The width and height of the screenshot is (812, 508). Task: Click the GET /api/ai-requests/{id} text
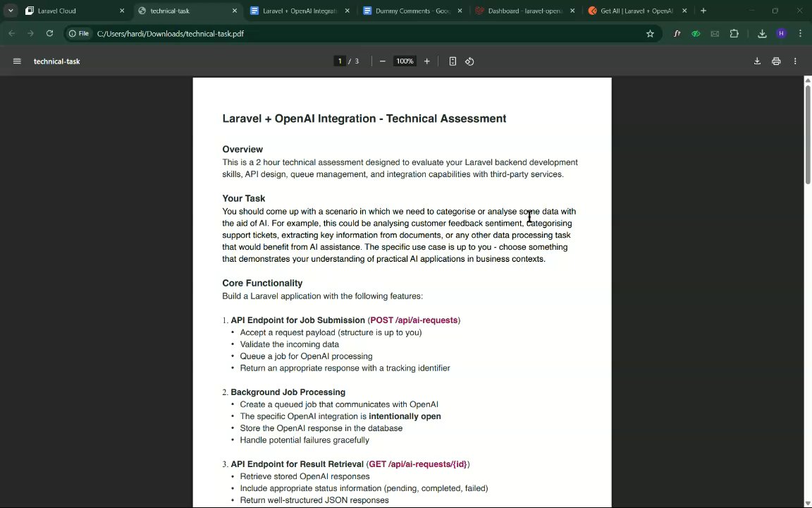click(418, 464)
